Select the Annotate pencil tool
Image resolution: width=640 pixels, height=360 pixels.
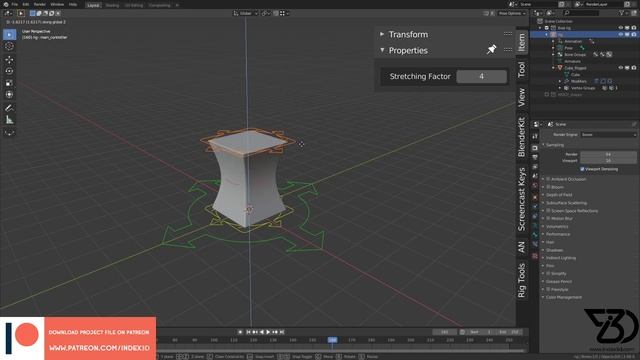point(9,108)
